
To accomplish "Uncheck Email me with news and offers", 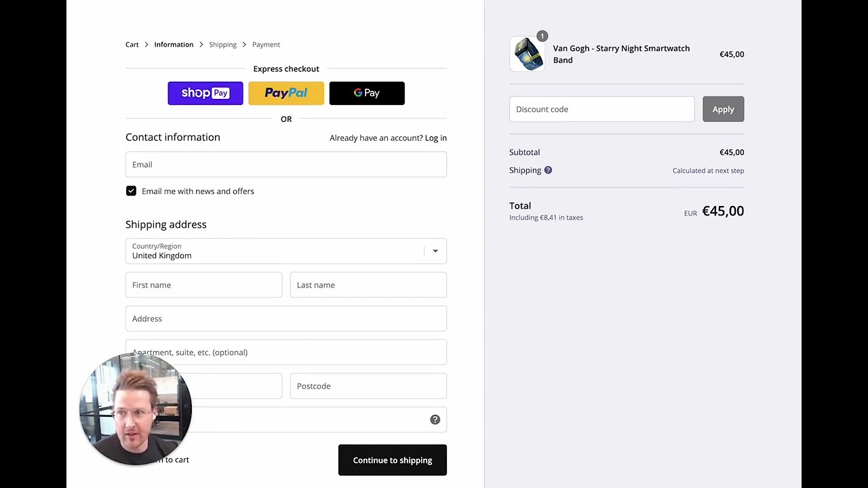I will 131,191.
